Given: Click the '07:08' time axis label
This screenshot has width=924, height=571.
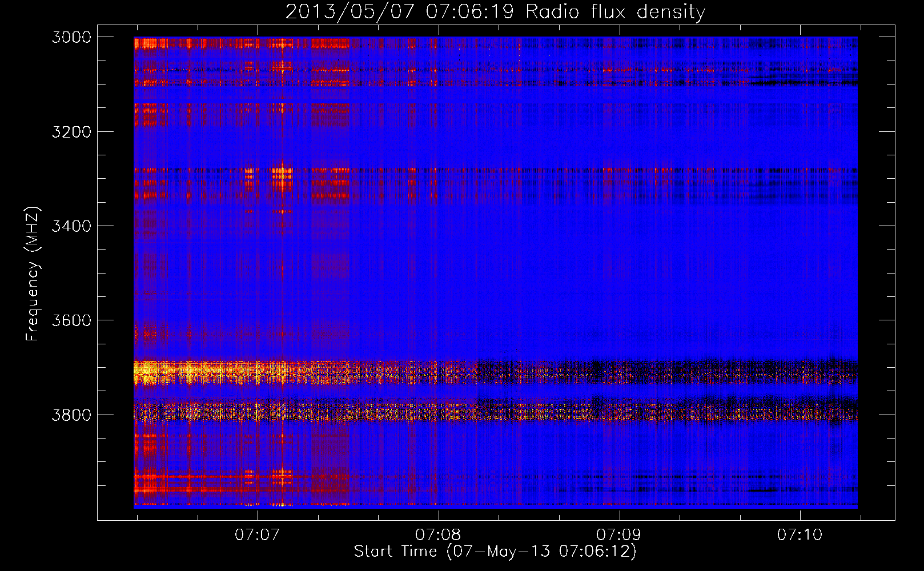Looking at the screenshot, I should [x=438, y=534].
